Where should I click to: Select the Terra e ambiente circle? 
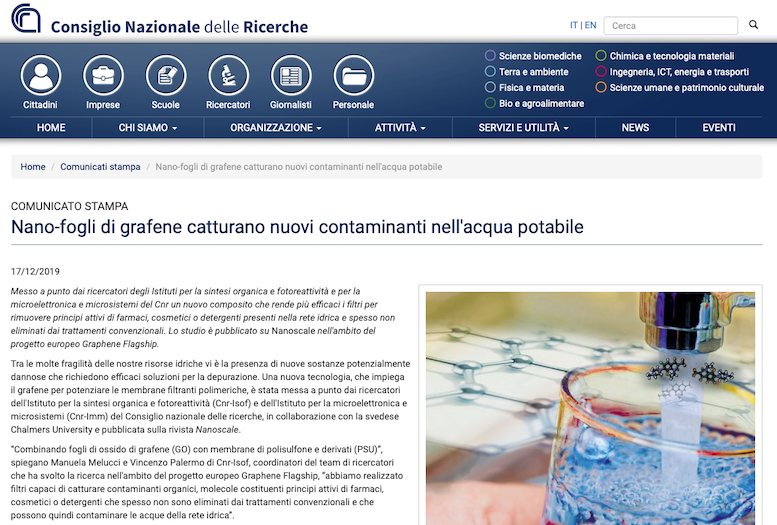click(x=490, y=71)
